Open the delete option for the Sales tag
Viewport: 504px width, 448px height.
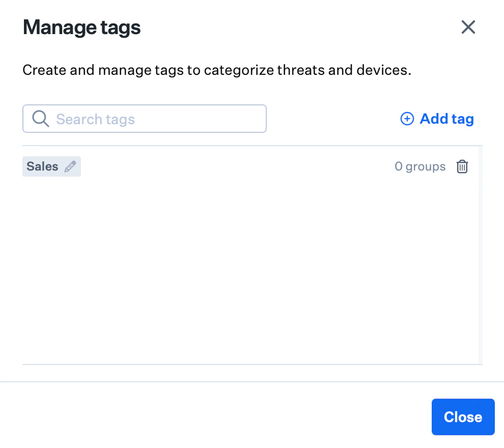[x=462, y=166]
